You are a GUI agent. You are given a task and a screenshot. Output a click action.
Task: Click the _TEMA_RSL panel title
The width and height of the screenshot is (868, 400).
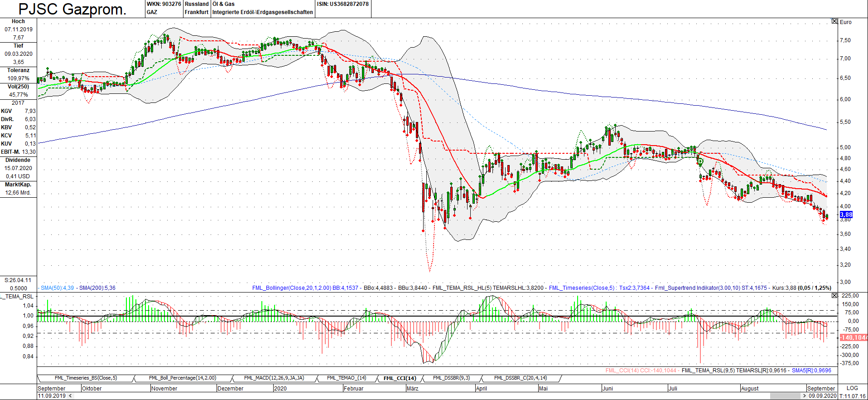[x=17, y=297]
